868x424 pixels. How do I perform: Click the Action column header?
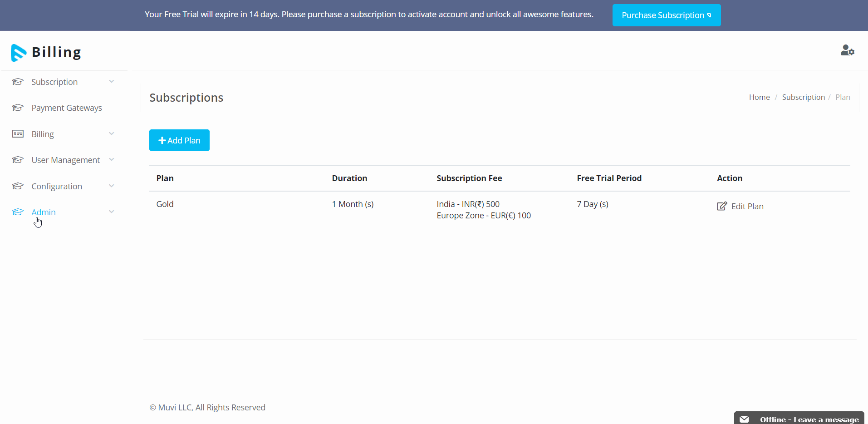coord(729,178)
